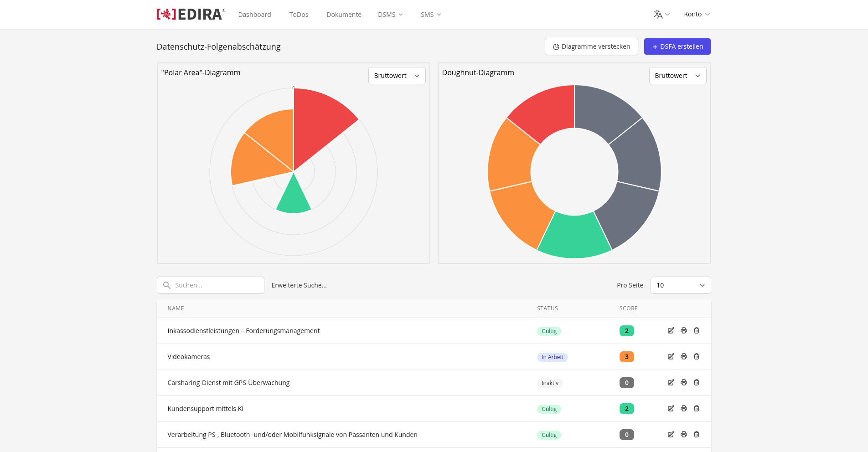The image size is (868, 452).
Task: Edit the Kundensupport mittels KI entry
Action: point(671,409)
